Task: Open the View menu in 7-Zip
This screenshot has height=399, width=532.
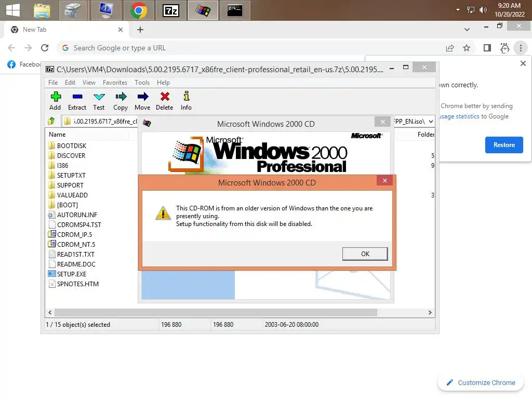Action: pos(89,83)
